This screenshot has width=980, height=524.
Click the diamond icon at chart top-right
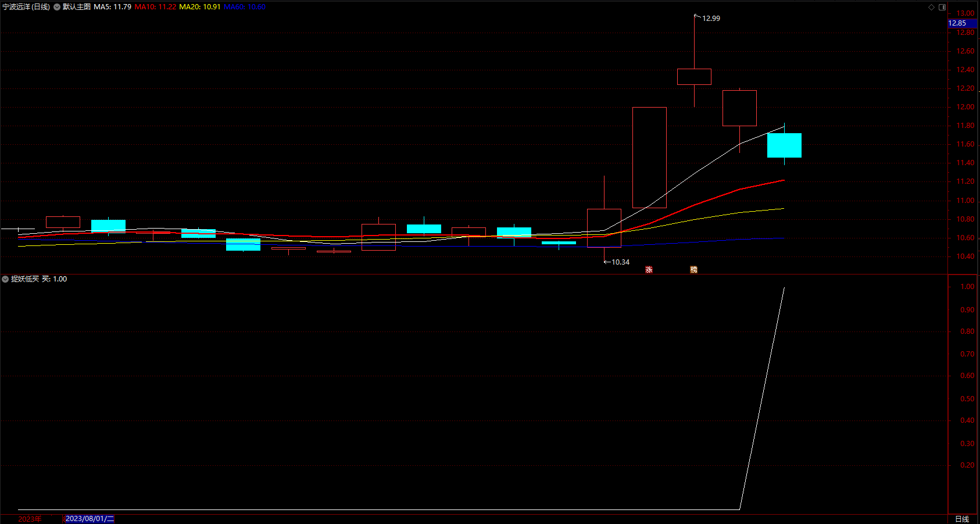coord(931,7)
